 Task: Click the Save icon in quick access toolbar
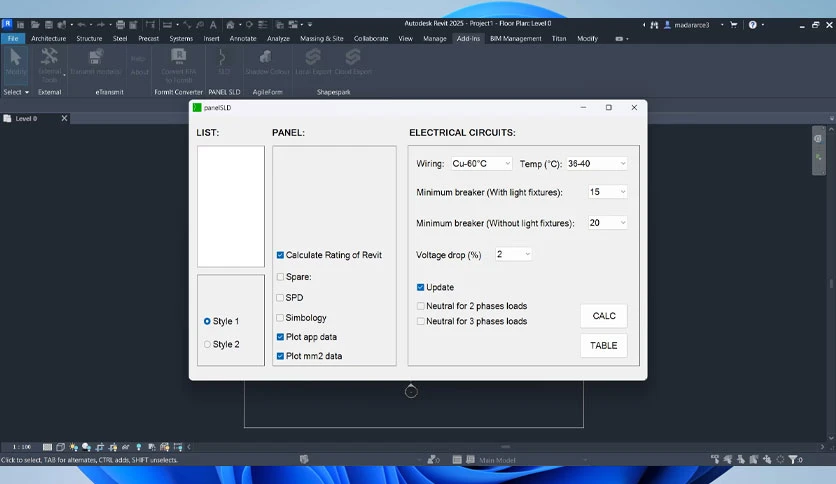tap(49, 25)
